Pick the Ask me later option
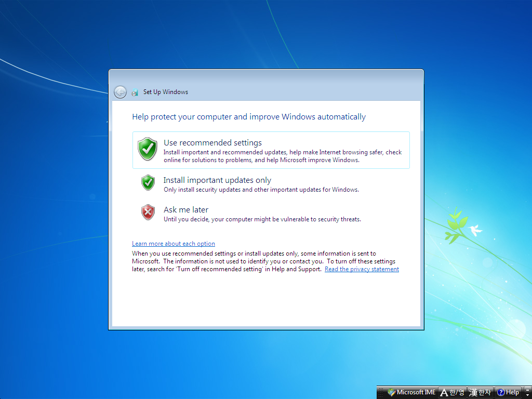 tap(271, 214)
